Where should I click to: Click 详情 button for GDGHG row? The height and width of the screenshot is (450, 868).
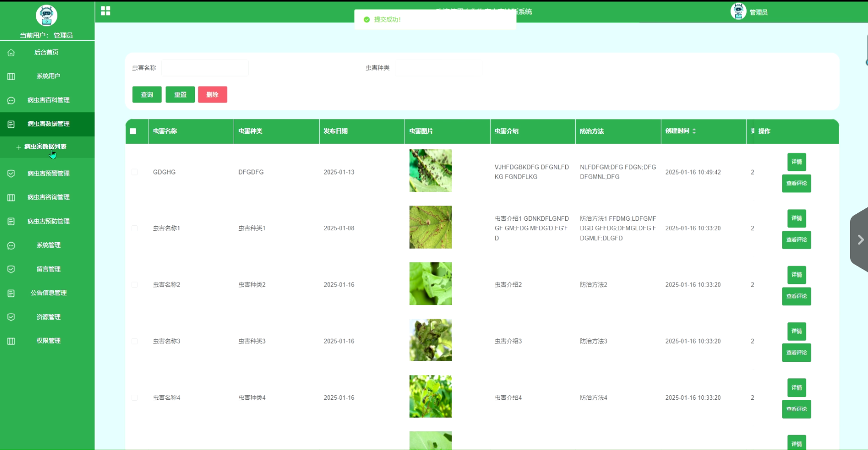click(796, 162)
